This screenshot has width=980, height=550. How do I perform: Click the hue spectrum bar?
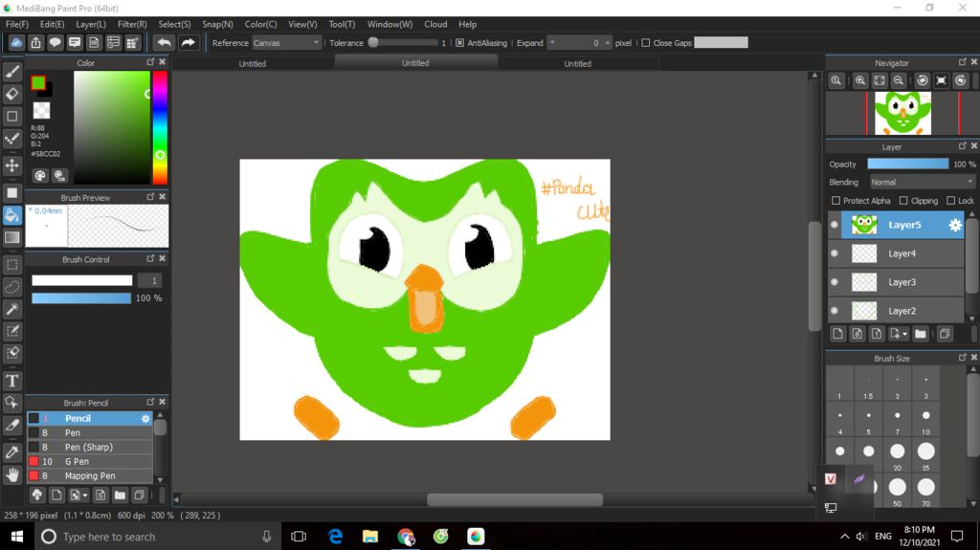[x=160, y=127]
